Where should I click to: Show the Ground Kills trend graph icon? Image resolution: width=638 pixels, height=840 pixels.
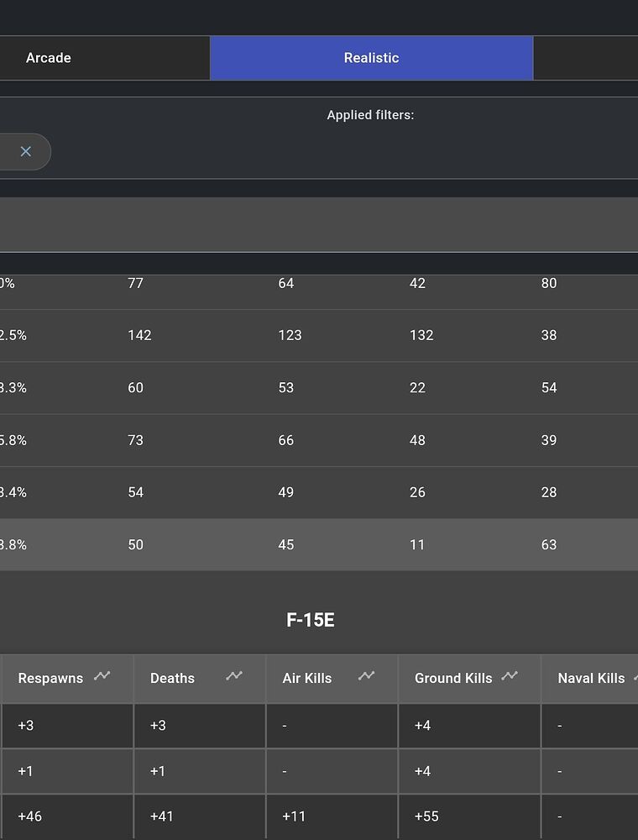(510, 676)
